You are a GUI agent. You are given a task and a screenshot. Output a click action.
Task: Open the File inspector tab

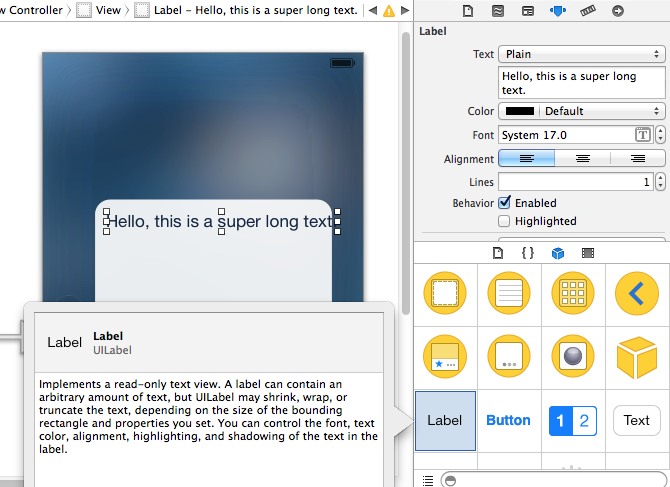pos(468,11)
